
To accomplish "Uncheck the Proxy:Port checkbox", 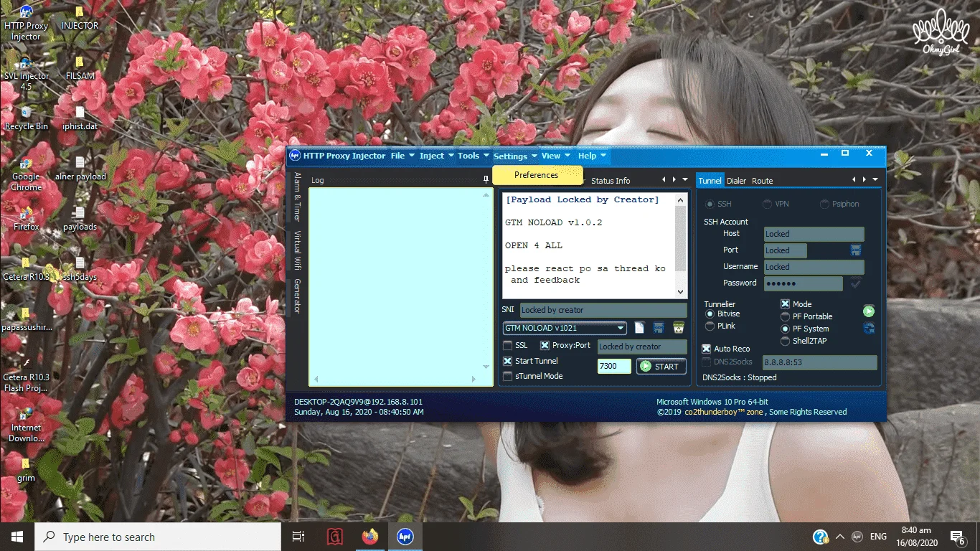I will (x=545, y=346).
